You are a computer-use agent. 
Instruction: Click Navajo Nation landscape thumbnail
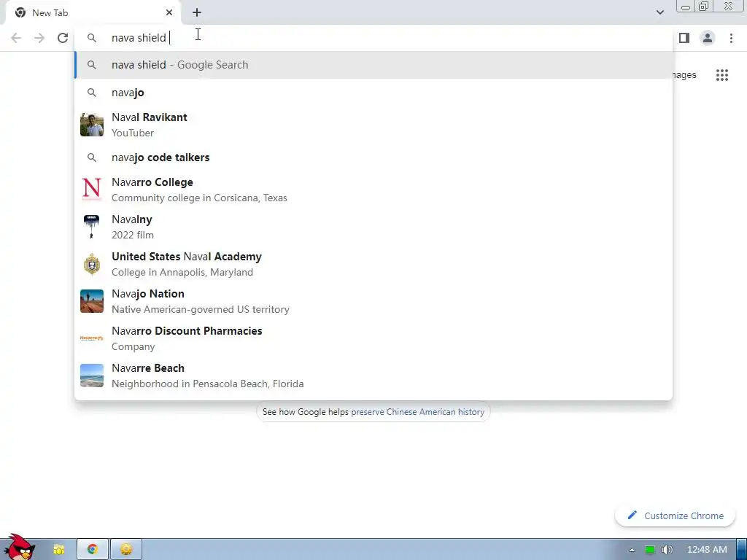[92, 301]
